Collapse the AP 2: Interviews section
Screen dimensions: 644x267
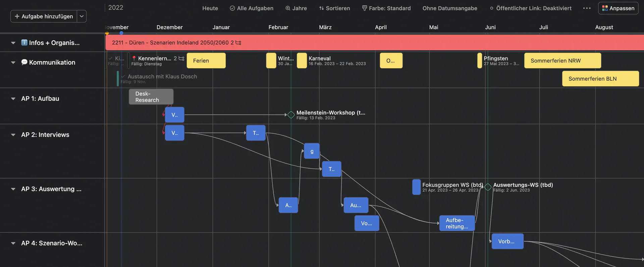pos(13,135)
